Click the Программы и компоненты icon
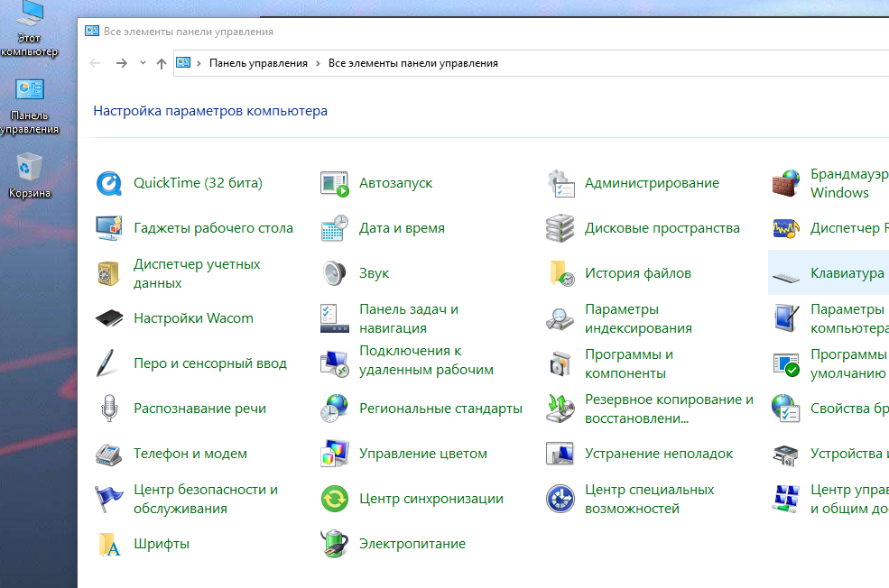The image size is (889, 588). 560,363
